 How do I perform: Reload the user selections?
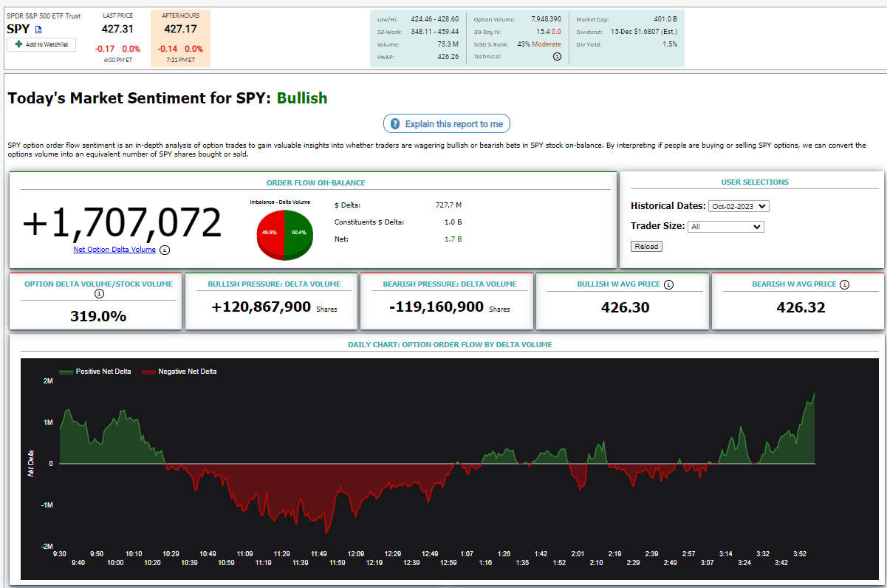pyautogui.click(x=646, y=246)
